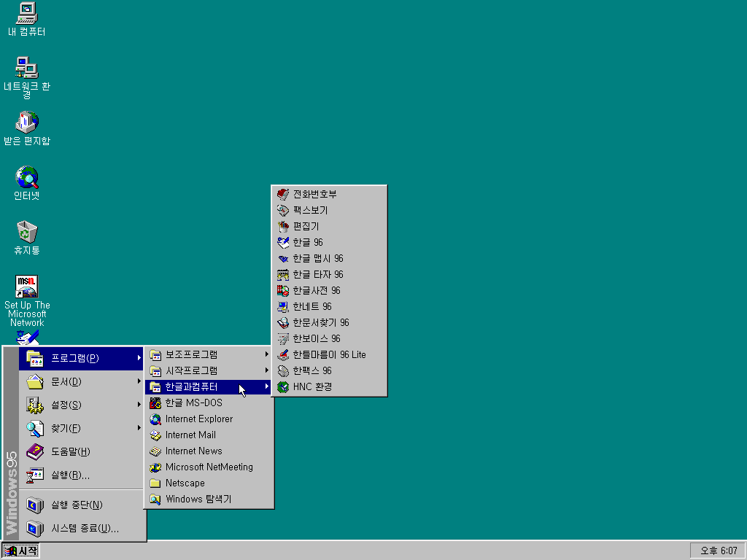Expand the 프로그램(P) submenu arrow
The width and height of the screenshot is (747, 560).
[139, 357]
